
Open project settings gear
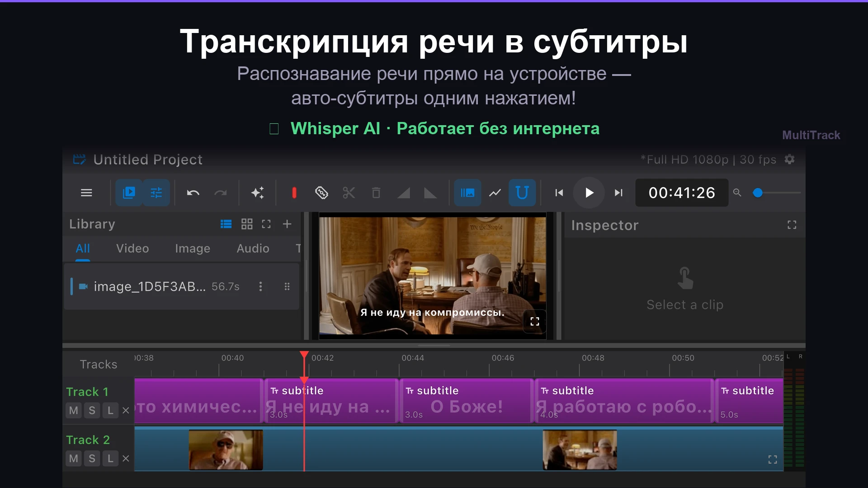[x=789, y=160]
